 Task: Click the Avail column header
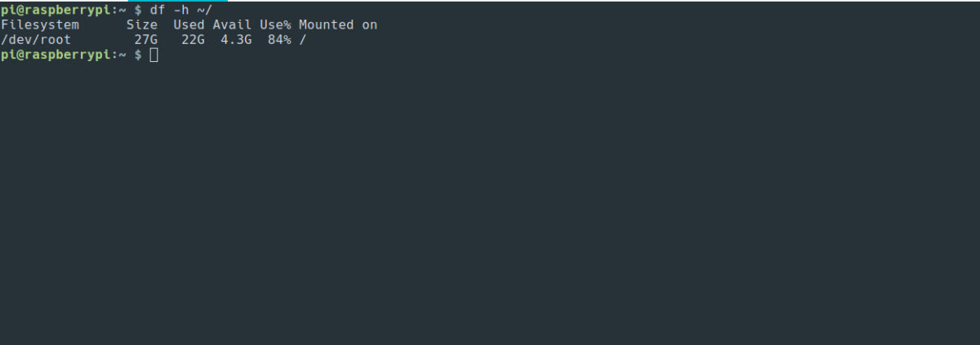(232, 24)
